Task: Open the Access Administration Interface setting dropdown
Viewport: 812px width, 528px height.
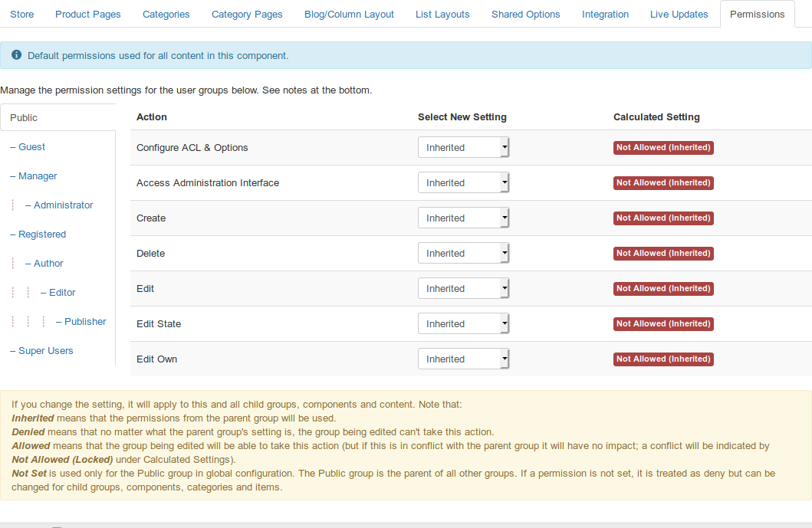Action: coord(463,182)
